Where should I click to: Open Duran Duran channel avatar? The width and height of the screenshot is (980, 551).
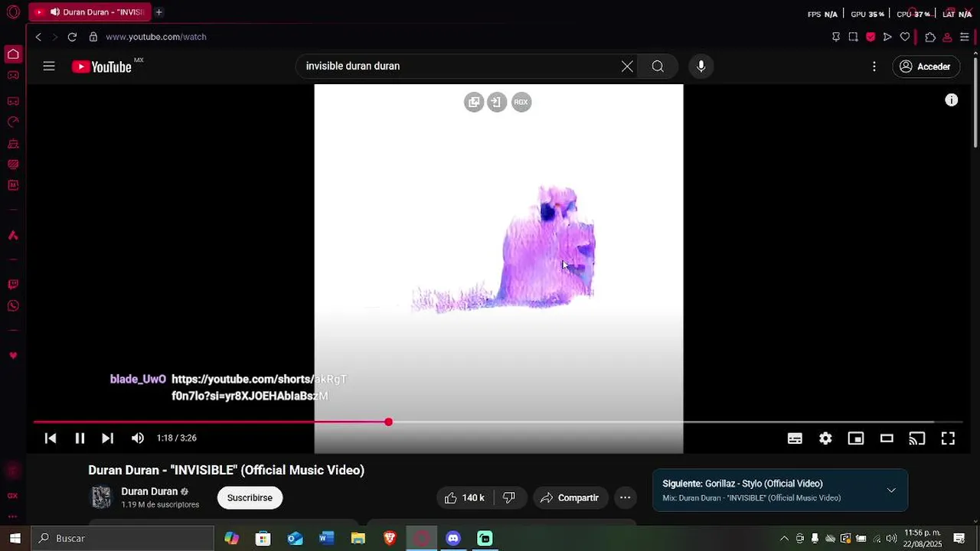[x=101, y=497]
